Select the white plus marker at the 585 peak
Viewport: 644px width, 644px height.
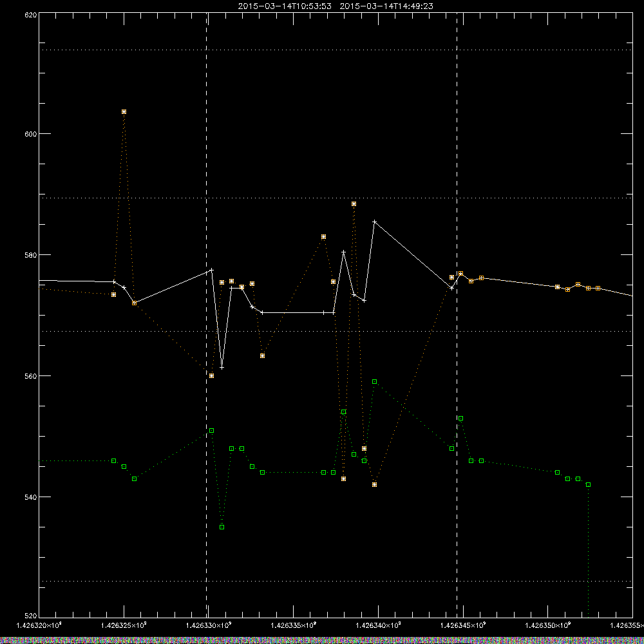click(375, 222)
